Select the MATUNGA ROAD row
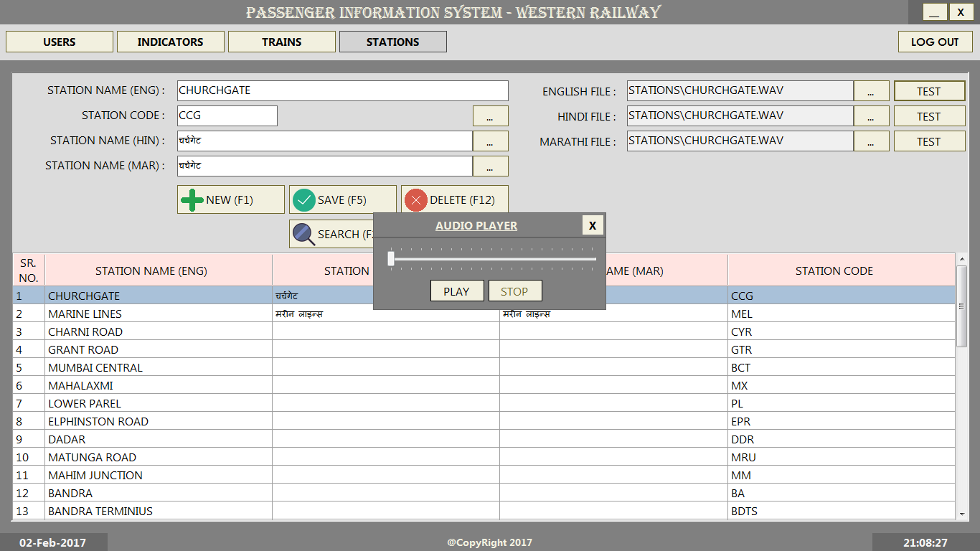This screenshot has height=551, width=980. 484,457
